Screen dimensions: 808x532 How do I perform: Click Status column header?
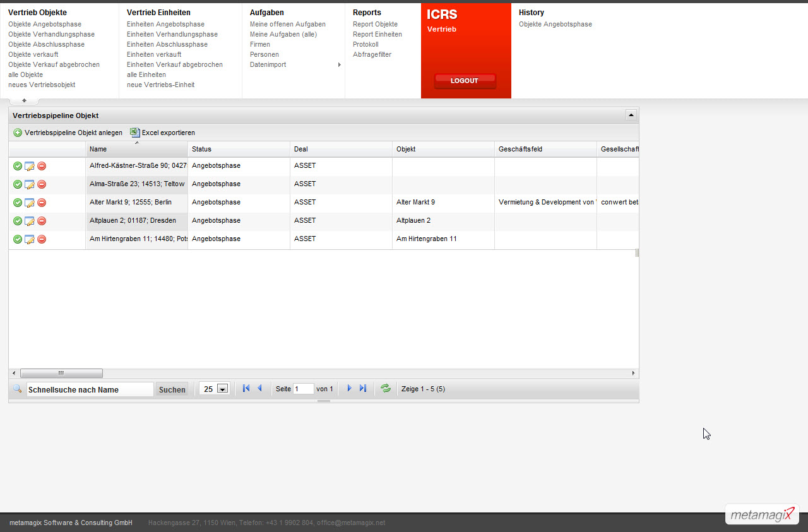[239, 150]
